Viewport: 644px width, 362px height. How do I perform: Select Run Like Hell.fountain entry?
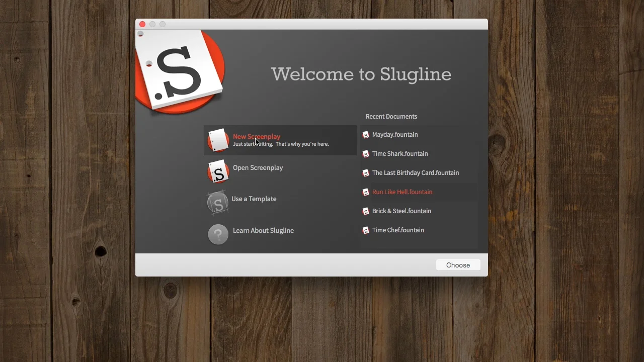pyautogui.click(x=402, y=192)
